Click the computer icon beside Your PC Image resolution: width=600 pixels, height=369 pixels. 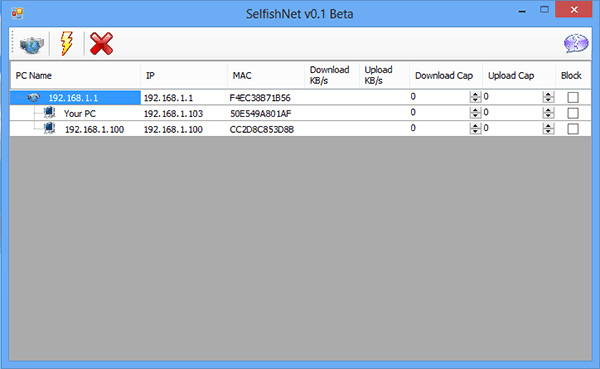pyautogui.click(x=49, y=113)
